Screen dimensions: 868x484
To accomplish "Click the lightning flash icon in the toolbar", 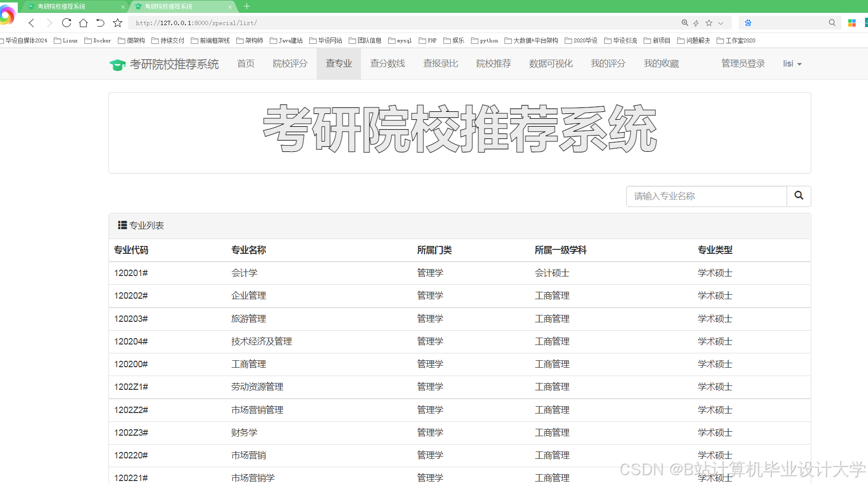I will [696, 23].
